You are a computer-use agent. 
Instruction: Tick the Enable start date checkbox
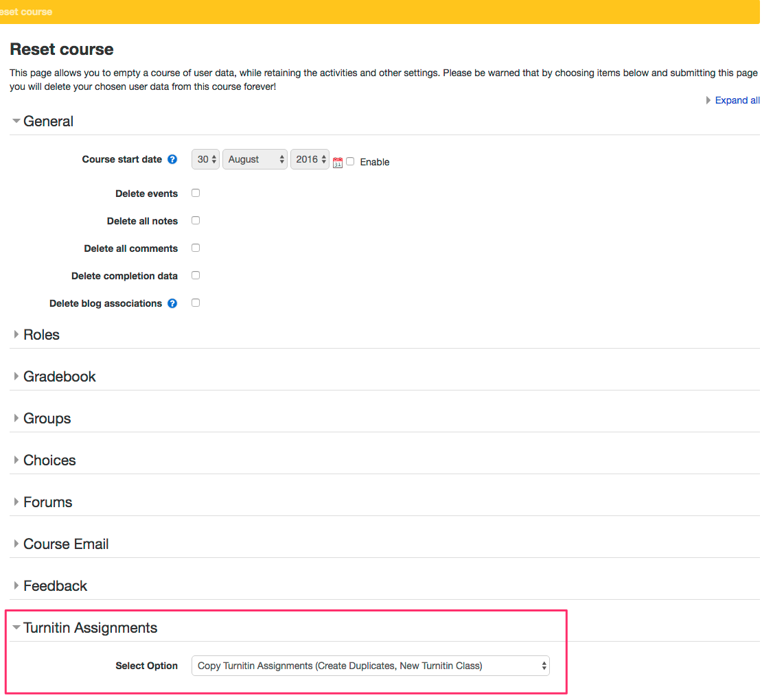350,161
